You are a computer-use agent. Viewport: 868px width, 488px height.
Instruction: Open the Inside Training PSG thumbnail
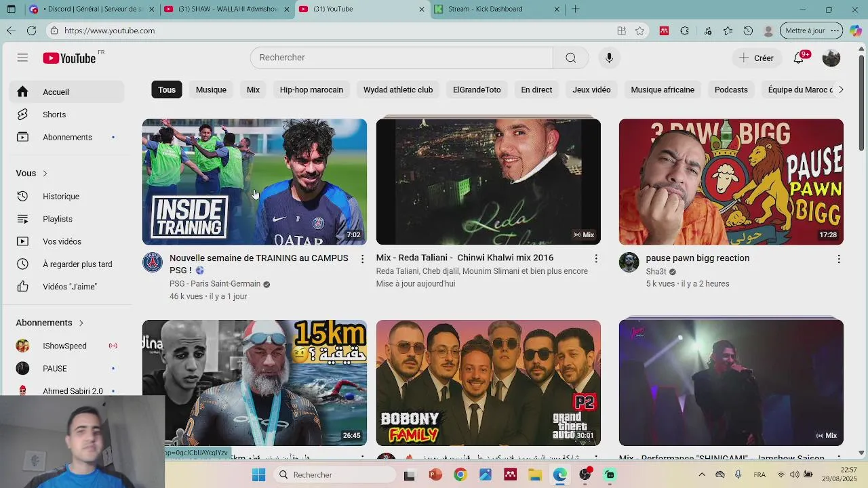(x=254, y=182)
